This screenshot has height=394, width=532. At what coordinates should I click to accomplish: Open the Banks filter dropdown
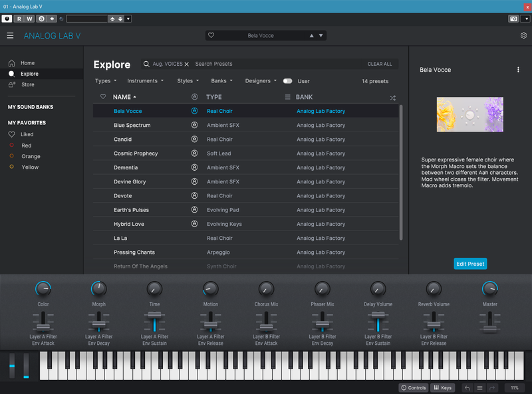tap(221, 81)
